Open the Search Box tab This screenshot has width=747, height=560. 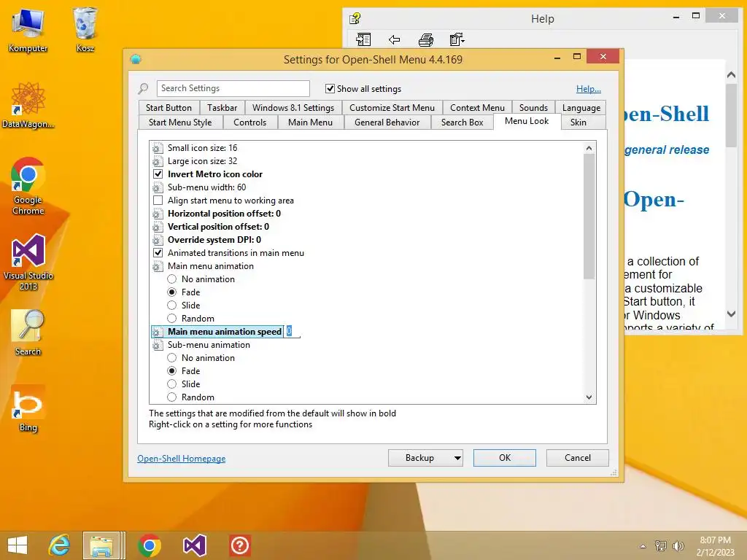pos(462,122)
